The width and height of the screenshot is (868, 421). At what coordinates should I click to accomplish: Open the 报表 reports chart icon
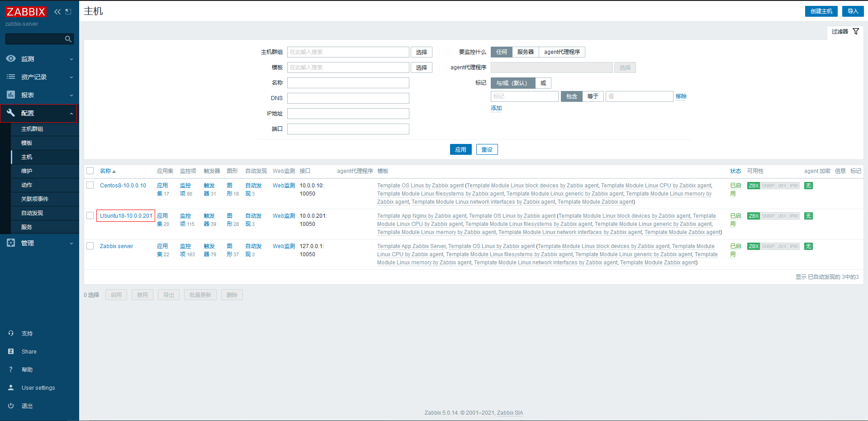[x=11, y=95]
